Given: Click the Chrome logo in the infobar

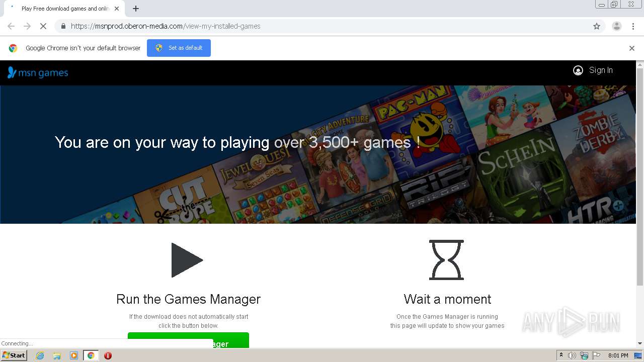Looking at the screenshot, I should (13, 48).
